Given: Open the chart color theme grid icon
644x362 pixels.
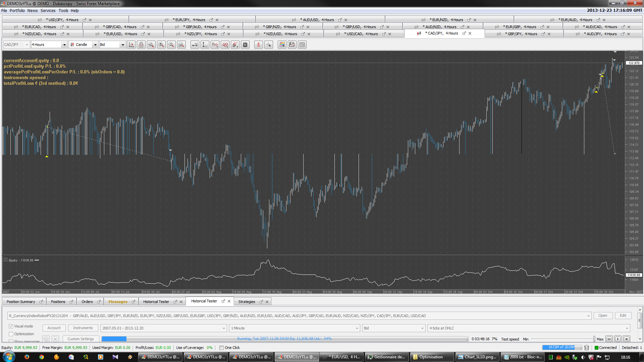Looking at the screenshot, I should click(x=282, y=45).
